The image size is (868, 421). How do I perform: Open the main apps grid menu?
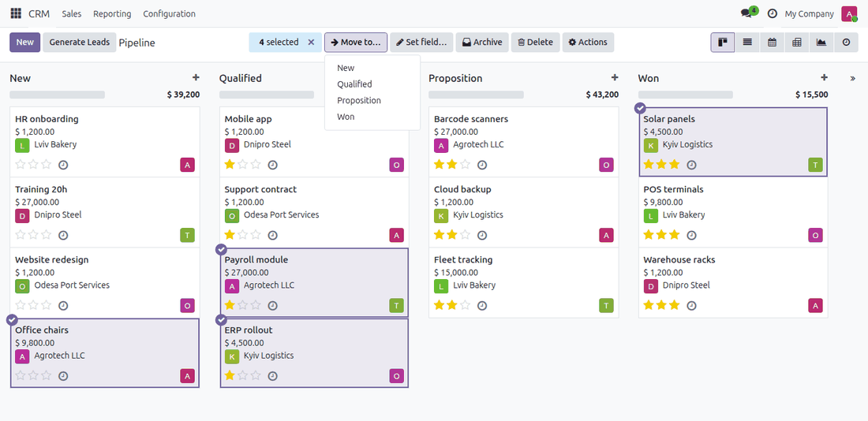(16, 14)
